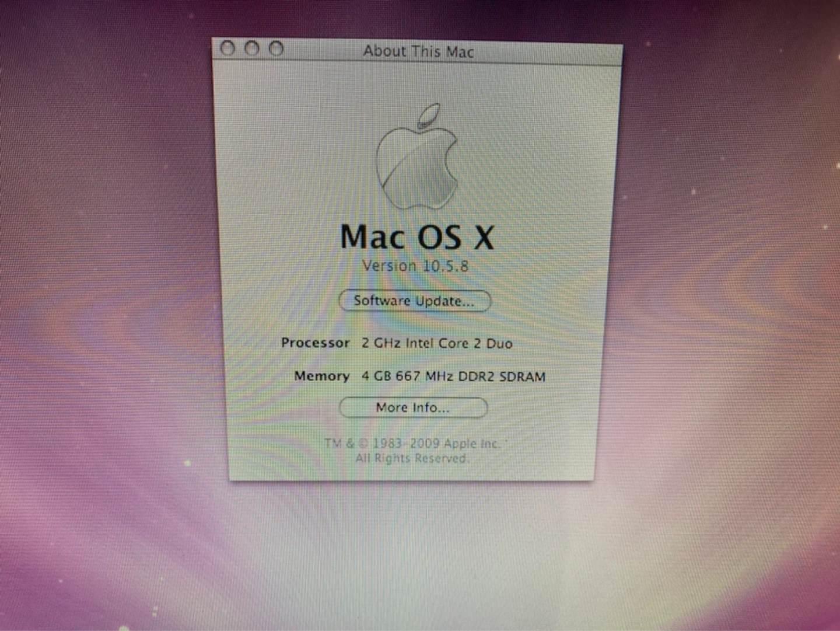Minimize the About This Mac window
Image resolution: width=840 pixels, height=631 pixels.
[251, 48]
